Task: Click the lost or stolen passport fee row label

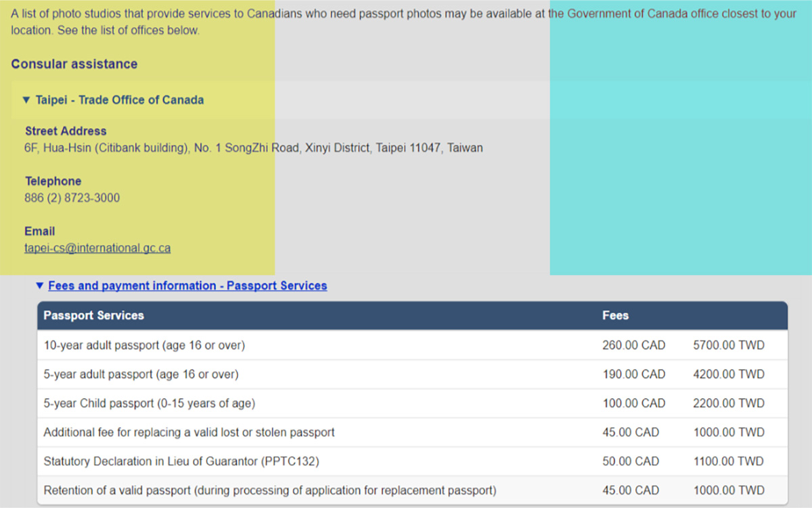Action: 189,433
